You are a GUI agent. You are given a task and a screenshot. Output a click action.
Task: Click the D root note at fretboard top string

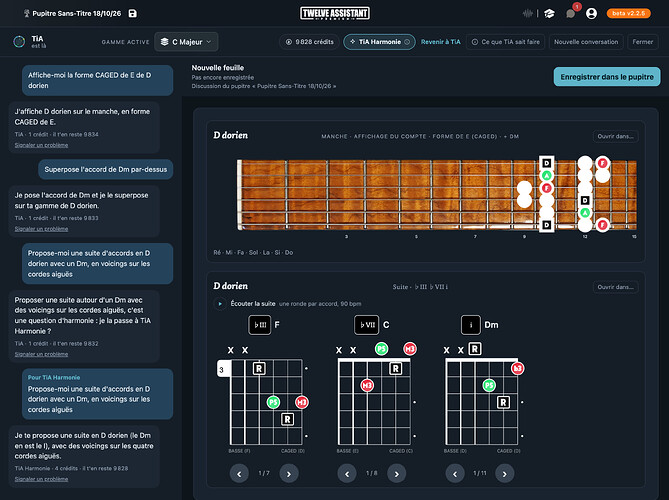click(x=547, y=163)
